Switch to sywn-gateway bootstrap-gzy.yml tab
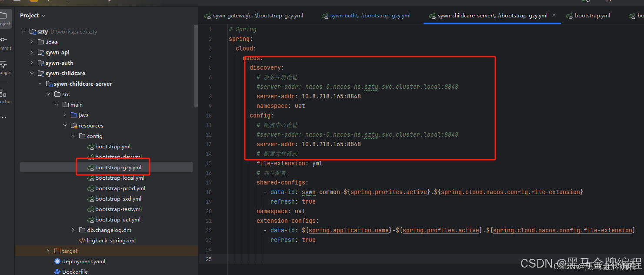 coord(254,16)
